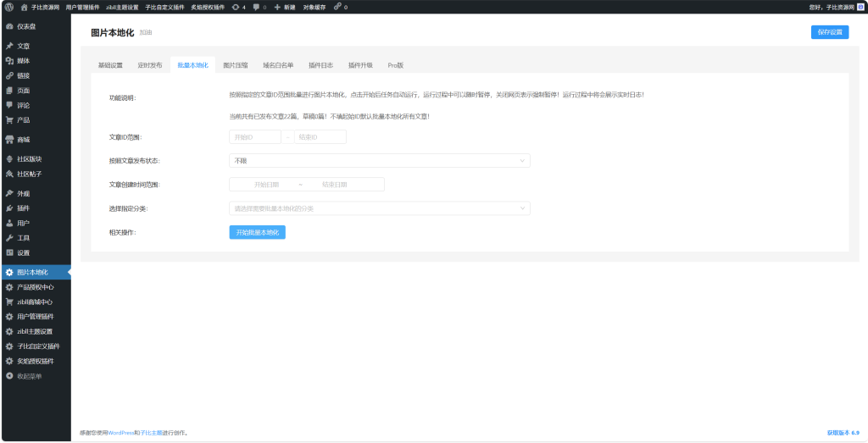Viewport: 868px width, 443px height.
Task: Open the 基础设置 tab
Action: pyautogui.click(x=110, y=65)
